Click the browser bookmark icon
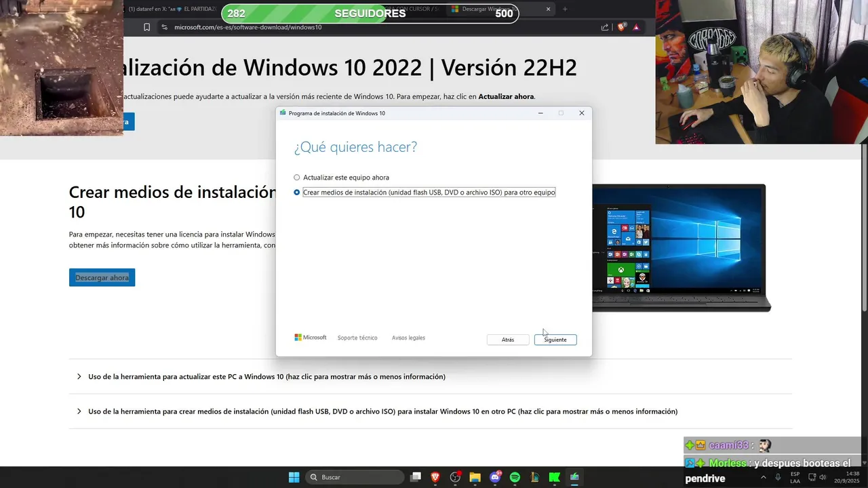 pyautogui.click(x=146, y=27)
